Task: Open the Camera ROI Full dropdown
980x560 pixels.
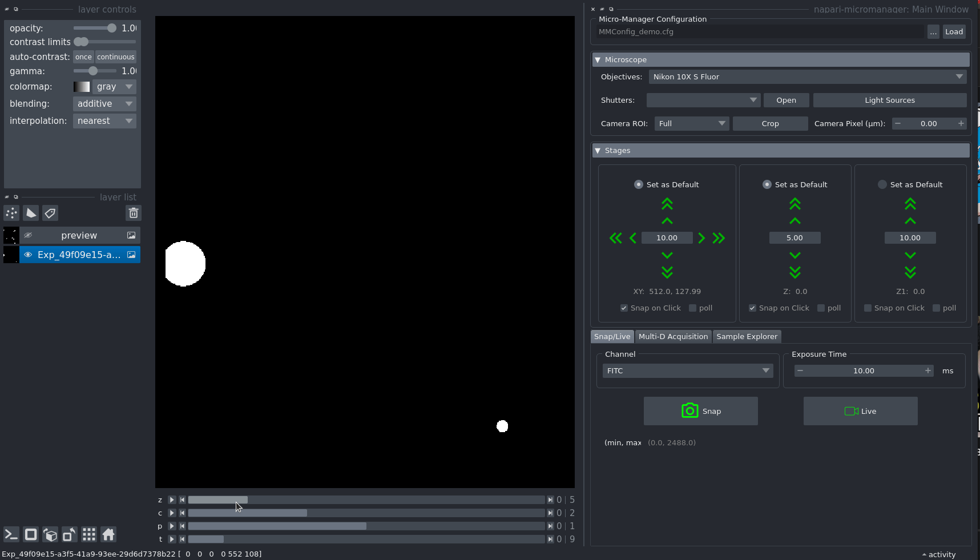Action: click(x=692, y=123)
